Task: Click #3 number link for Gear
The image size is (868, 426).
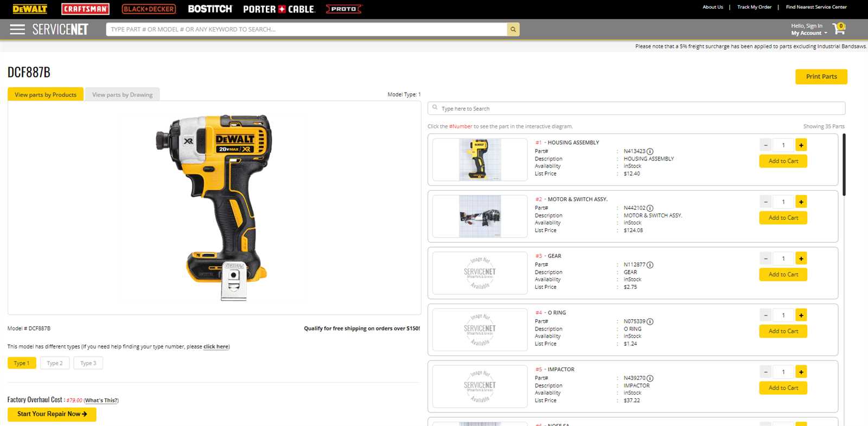Action: [538, 256]
